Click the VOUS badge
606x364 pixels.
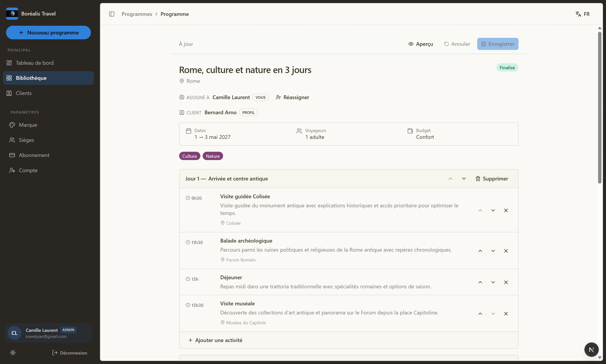click(x=260, y=97)
